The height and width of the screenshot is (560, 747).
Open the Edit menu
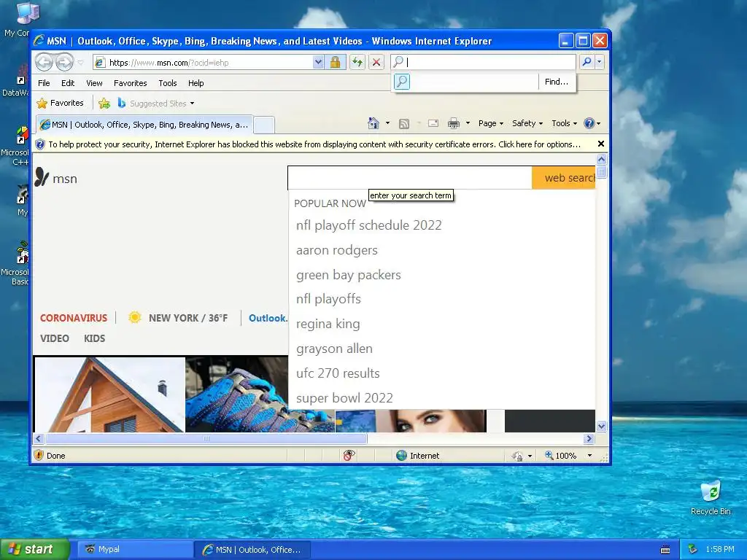[68, 83]
